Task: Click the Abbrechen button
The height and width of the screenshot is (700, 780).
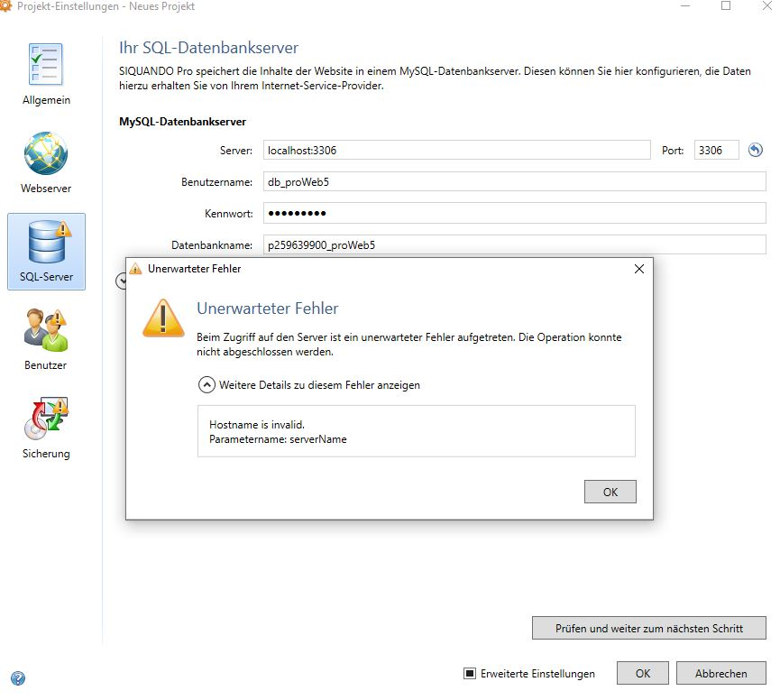Action: 720,673
